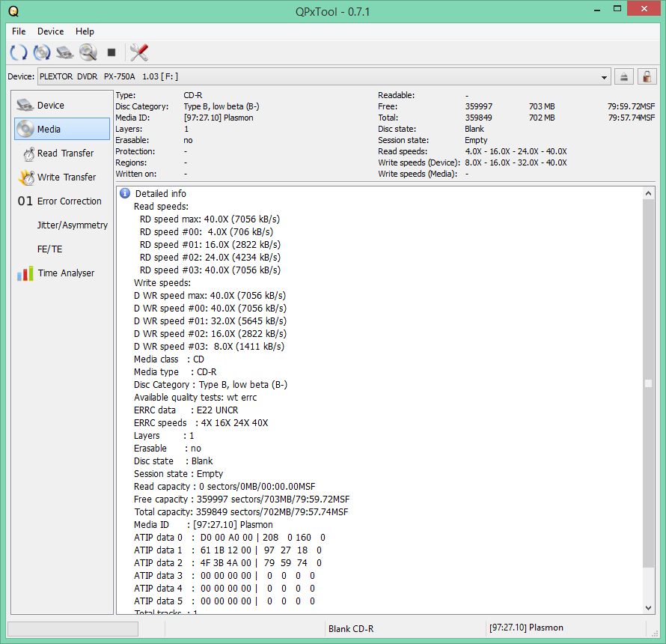Click the lock drive padlock button
The image size is (666, 644).
(x=647, y=77)
